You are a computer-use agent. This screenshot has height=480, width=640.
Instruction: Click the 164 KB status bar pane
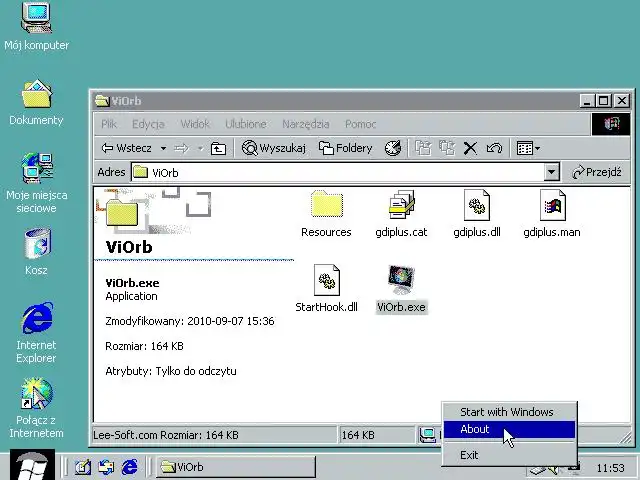(376, 435)
